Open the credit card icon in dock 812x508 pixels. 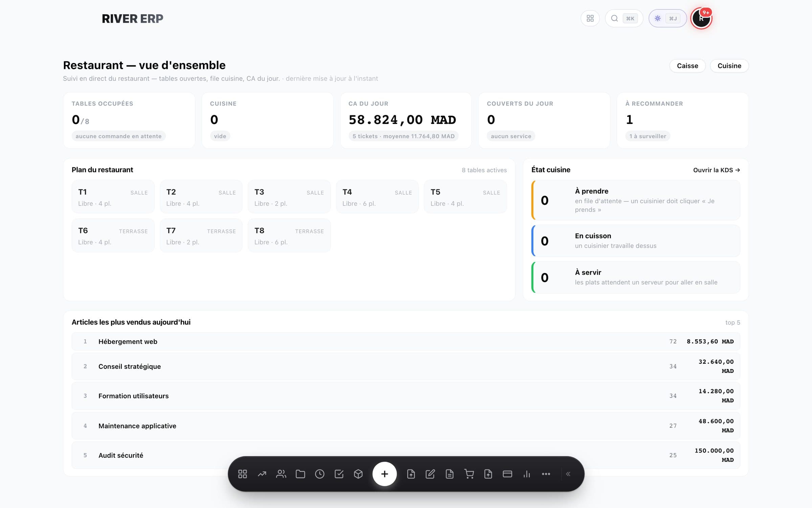(507, 474)
